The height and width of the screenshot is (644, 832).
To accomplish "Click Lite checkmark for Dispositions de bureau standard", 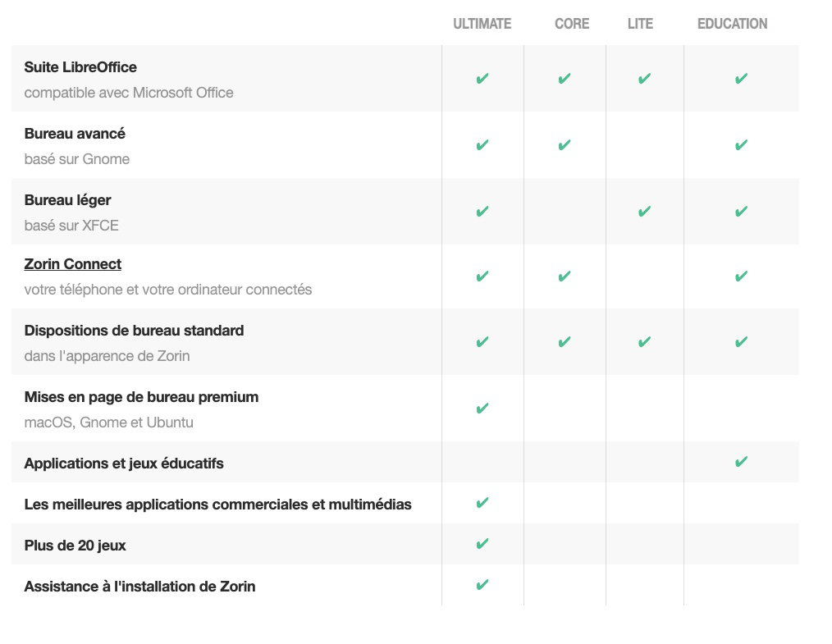I will [x=644, y=342].
